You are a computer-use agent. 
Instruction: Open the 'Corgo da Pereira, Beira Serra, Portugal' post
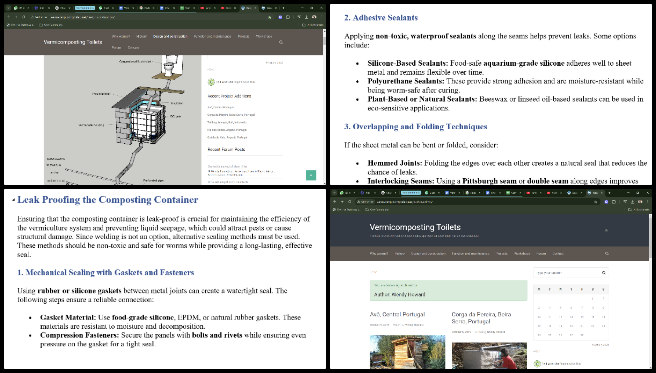[481, 318]
